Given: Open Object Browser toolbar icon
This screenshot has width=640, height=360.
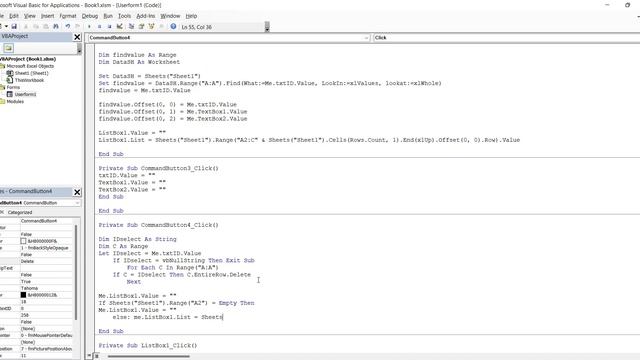Looking at the screenshot, I should (151, 27).
